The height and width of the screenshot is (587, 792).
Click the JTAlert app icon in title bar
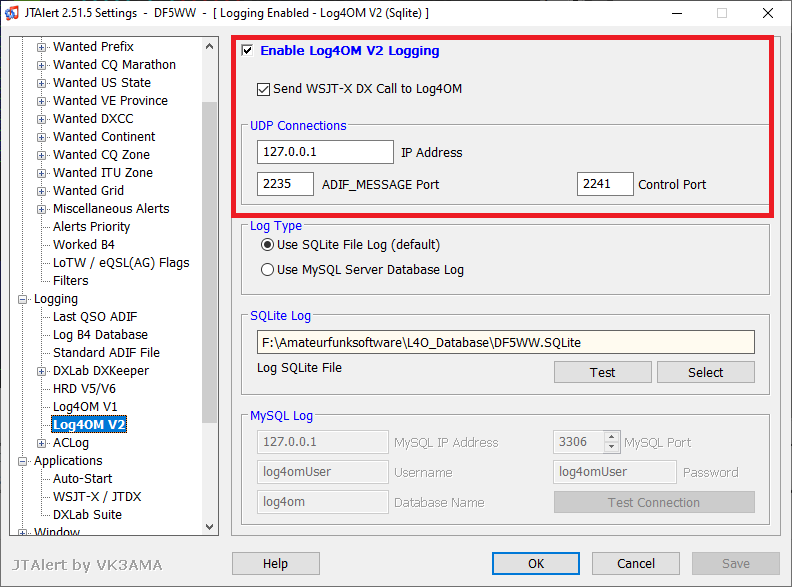11,13
